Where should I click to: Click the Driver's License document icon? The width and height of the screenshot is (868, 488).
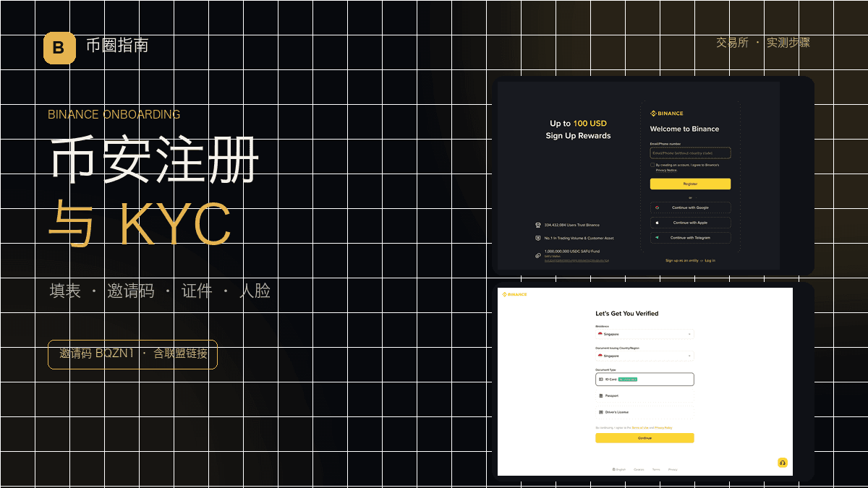click(x=601, y=412)
